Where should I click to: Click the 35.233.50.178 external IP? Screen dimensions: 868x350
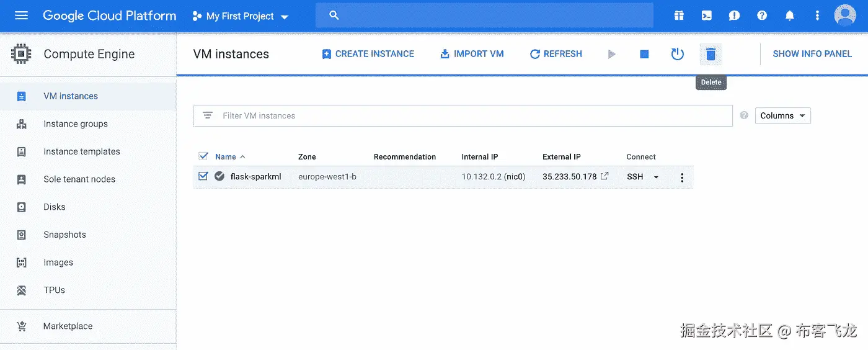click(570, 177)
